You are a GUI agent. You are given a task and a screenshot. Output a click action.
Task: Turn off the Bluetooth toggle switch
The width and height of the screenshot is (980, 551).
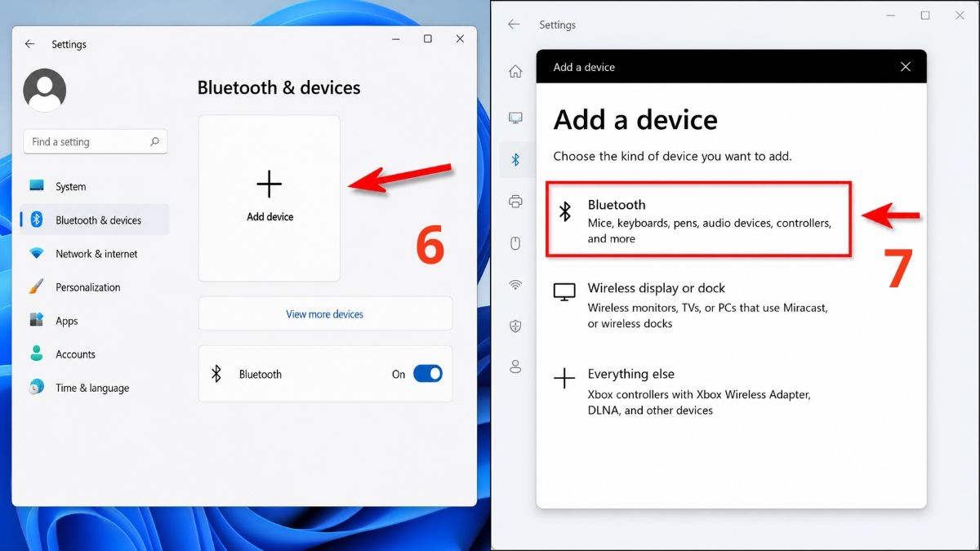(428, 374)
